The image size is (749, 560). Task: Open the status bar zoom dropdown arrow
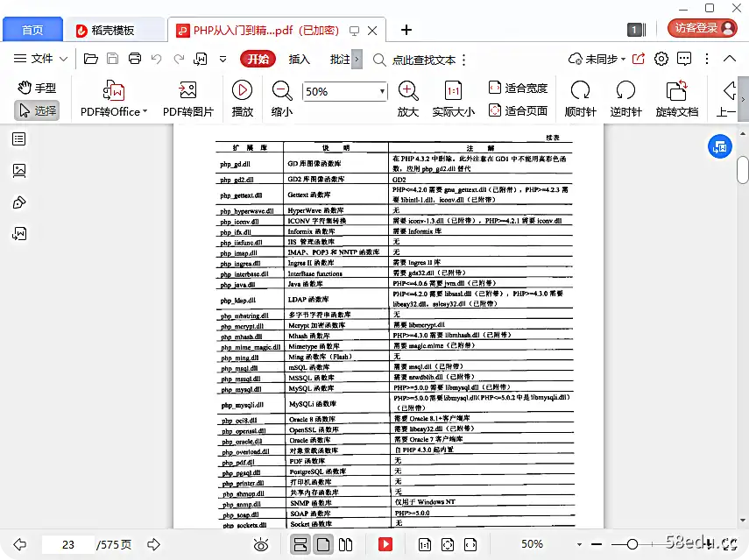pyautogui.click(x=579, y=544)
